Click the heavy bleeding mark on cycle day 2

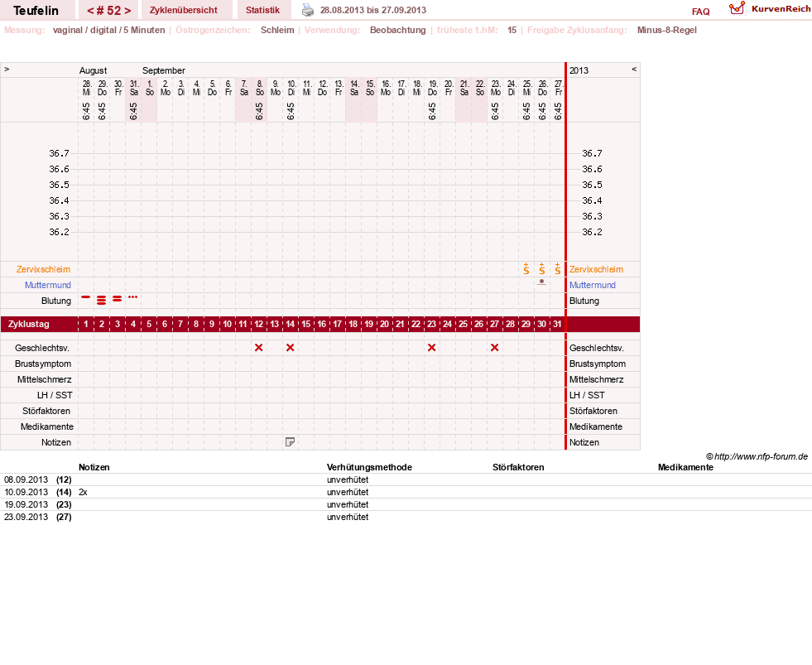point(102,300)
